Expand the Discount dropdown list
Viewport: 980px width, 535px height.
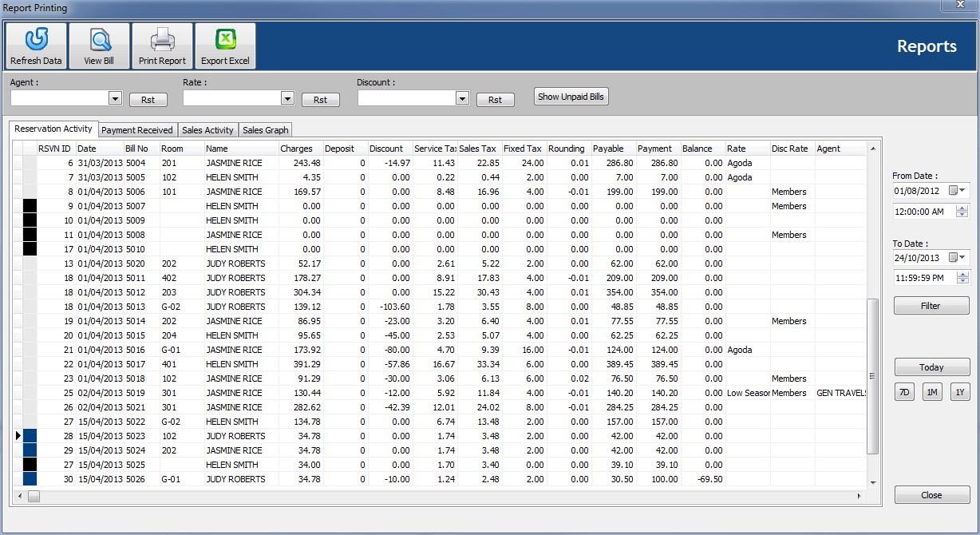point(462,98)
